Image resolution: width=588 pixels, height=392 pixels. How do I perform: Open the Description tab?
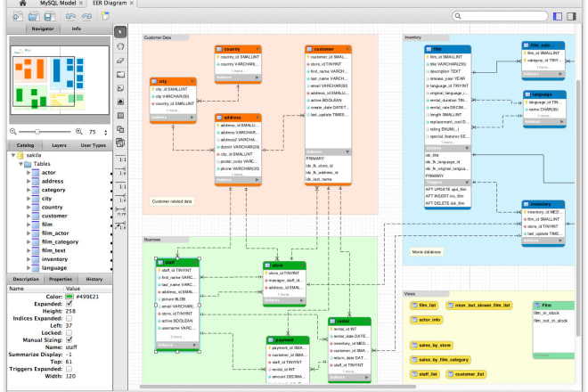point(26,279)
